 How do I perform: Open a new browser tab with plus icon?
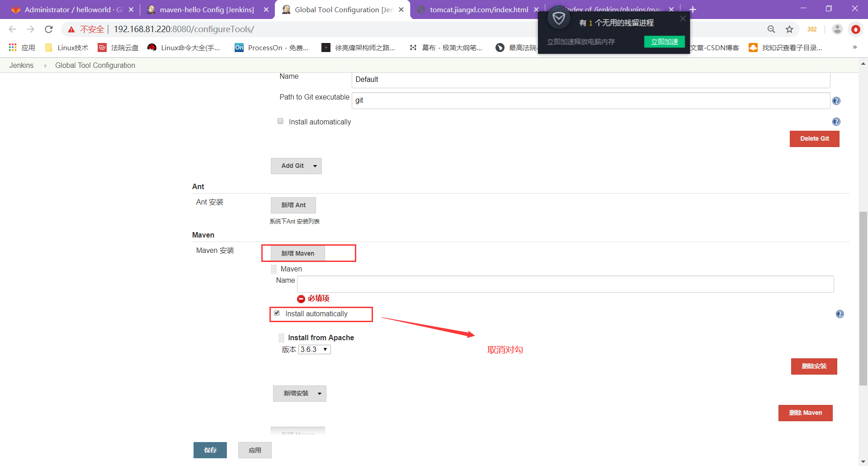tap(693, 10)
